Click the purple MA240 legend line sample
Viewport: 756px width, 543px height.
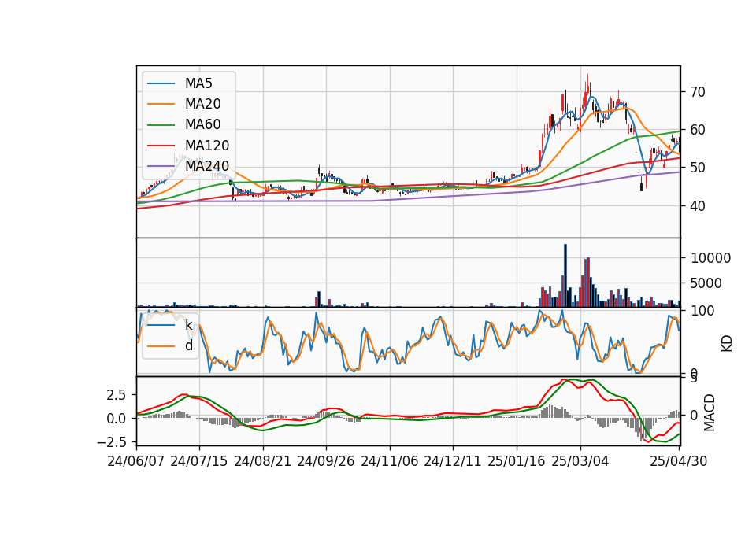(161, 166)
